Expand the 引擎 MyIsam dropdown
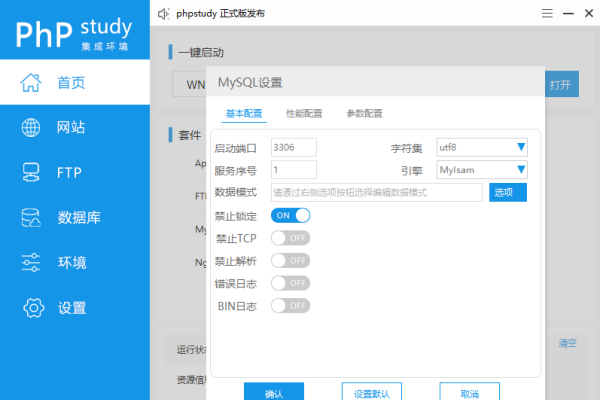This screenshot has height=400, width=600. pos(482,170)
